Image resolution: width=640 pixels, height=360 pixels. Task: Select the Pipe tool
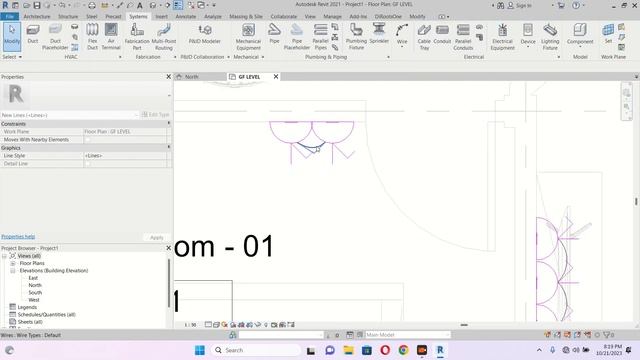click(274, 34)
